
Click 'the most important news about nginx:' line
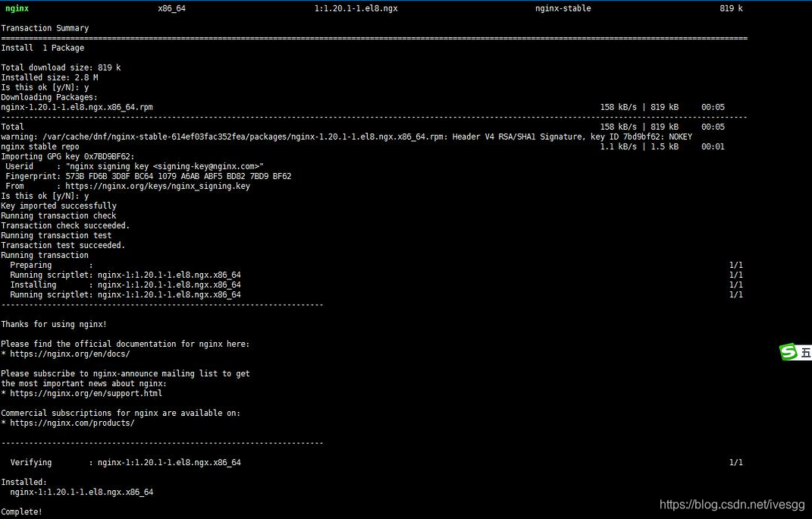[84, 383]
